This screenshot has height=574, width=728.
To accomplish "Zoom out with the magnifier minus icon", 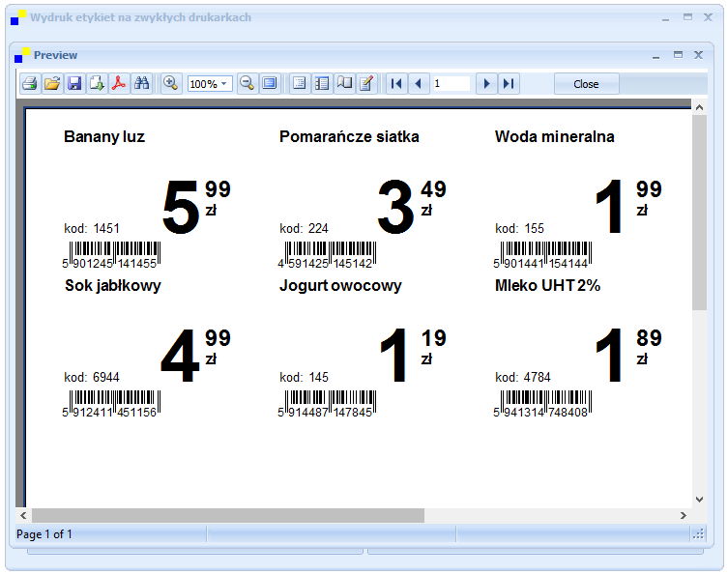I will pos(247,84).
